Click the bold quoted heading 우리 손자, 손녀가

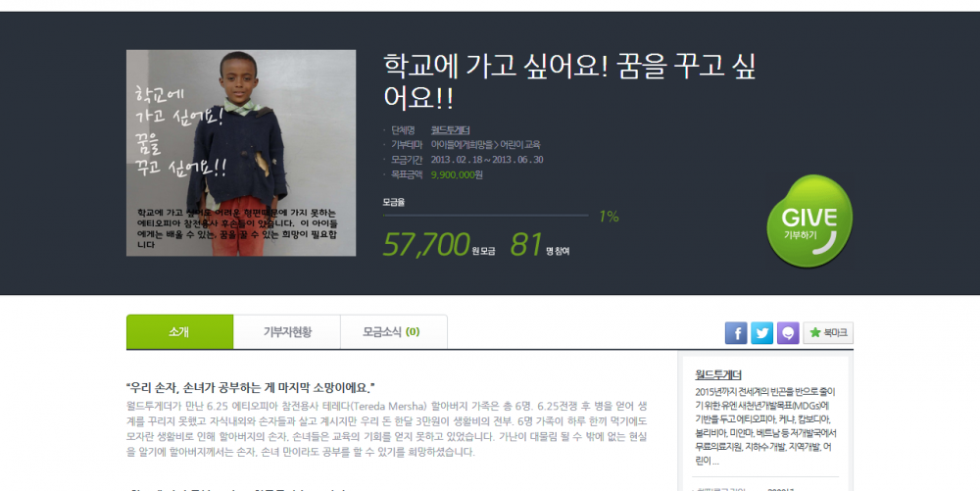(x=251, y=387)
